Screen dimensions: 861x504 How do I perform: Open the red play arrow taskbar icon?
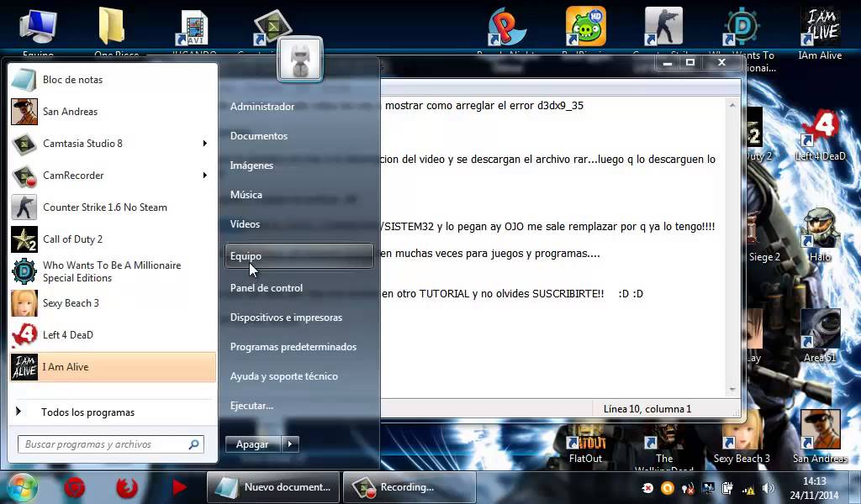178,487
